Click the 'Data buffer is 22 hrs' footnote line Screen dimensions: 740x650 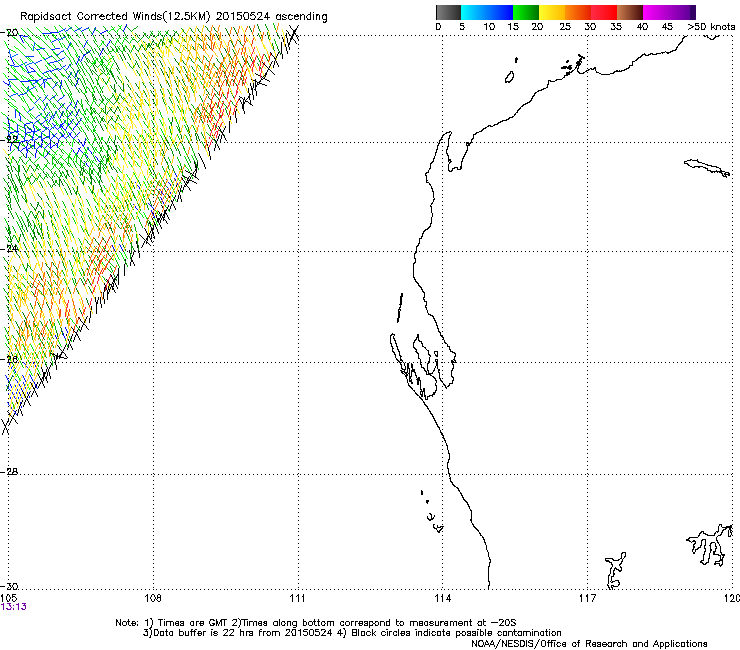click(352, 633)
